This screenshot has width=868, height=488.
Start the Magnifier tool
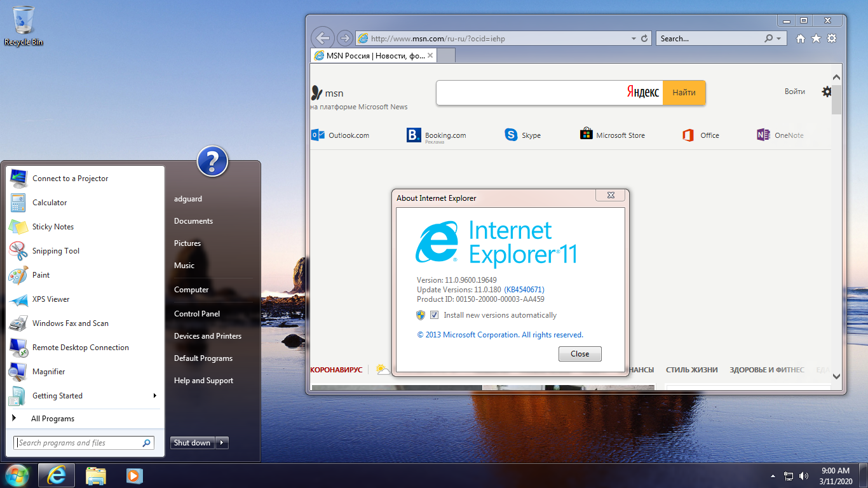[85, 372]
